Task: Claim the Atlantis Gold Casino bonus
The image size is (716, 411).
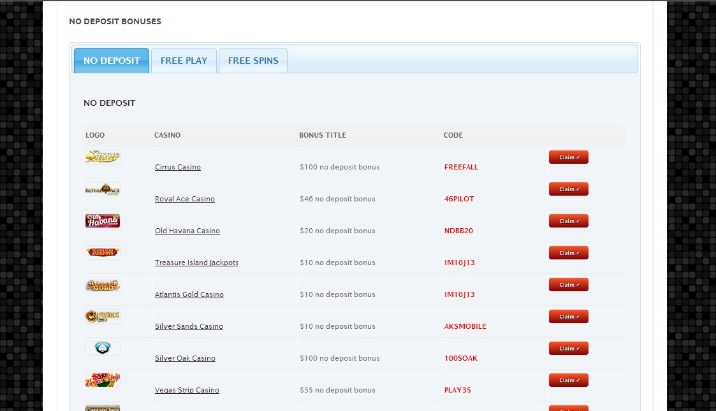Action: pos(569,285)
